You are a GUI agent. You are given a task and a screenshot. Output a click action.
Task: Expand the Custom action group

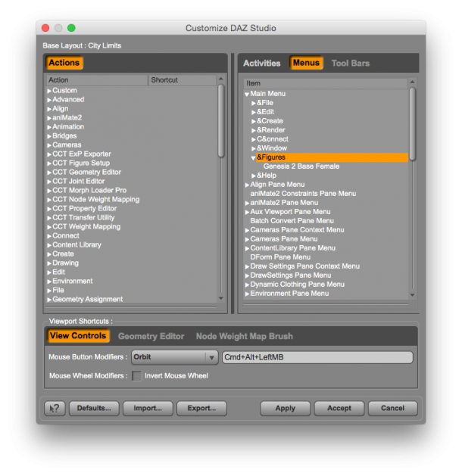click(x=49, y=91)
